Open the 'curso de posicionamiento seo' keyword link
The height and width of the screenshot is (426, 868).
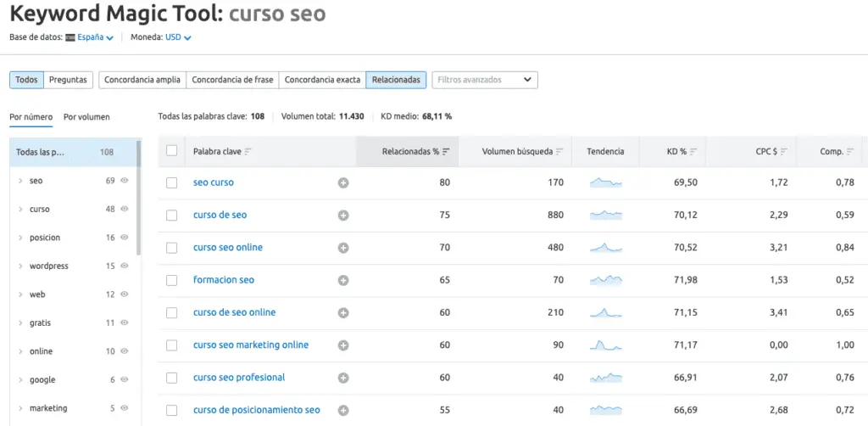point(256,410)
